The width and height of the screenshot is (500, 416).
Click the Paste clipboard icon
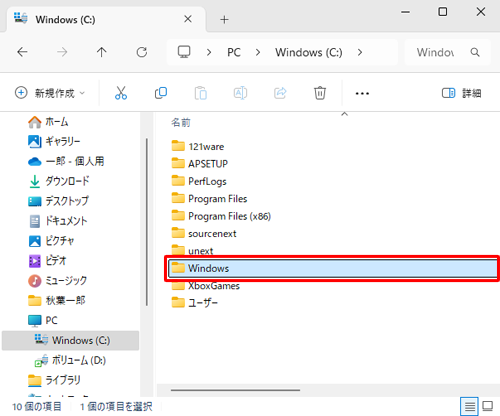tap(201, 93)
